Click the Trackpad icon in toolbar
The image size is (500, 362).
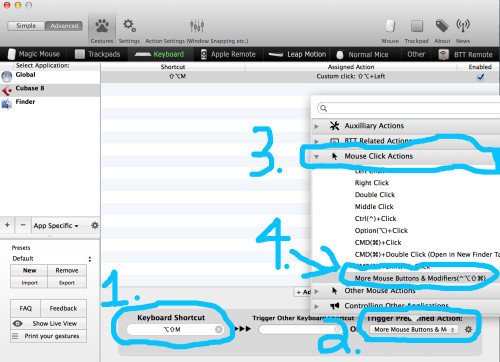[417, 26]
